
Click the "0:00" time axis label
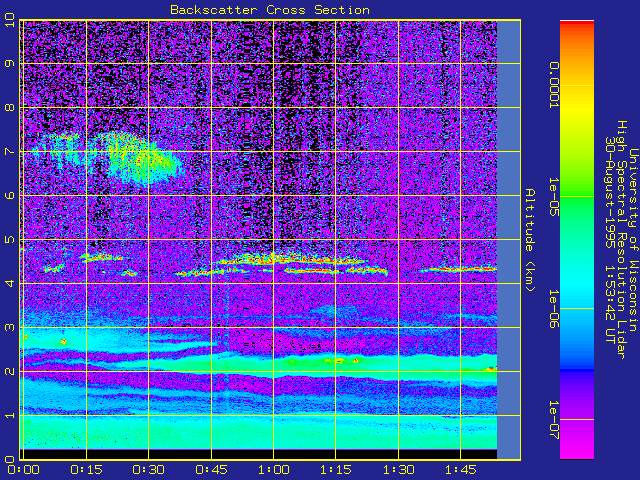click(x=24, y=470)
